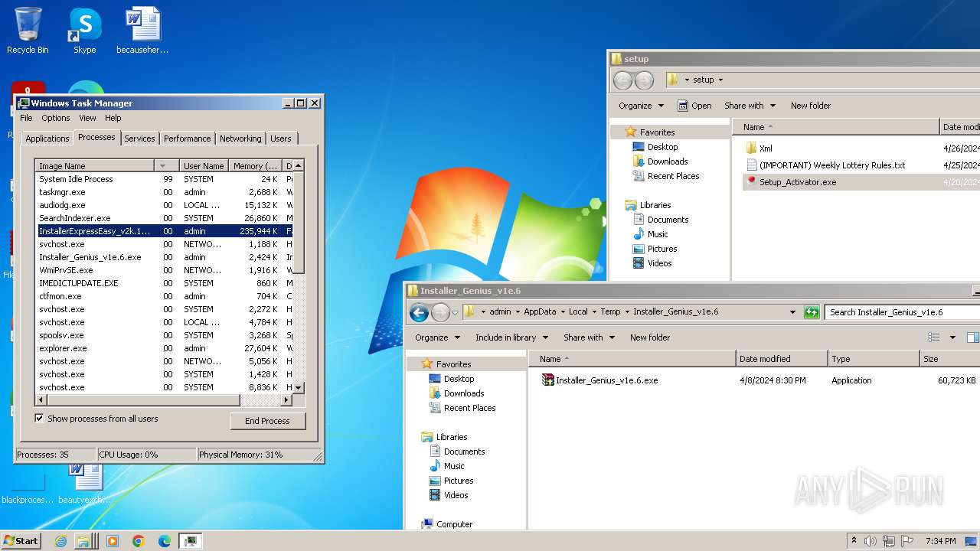Image resolution: width=980 pixels, height=551 pixels.
Task: Open Music library in Installer_Genius window
Action: click(446, 466)
